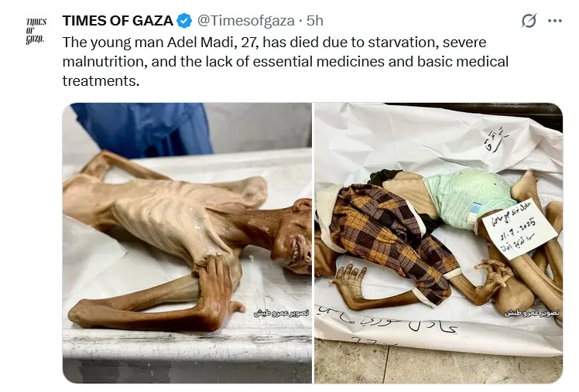Click the blue cloth in left photo
This screenshot has width=579, height=392.
[x=142, y=128]
